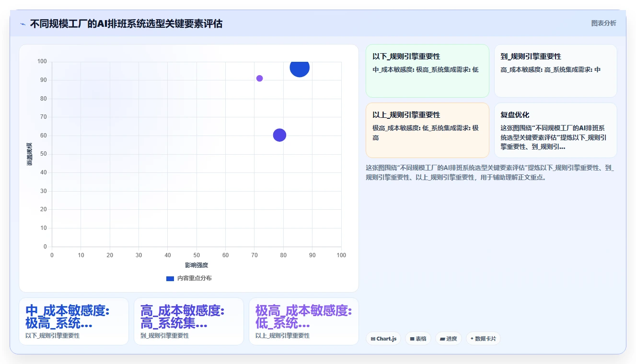Click the 内容重点分布 legend text
The width and height of the screenshot is (636, 364).
click(194, 278)
